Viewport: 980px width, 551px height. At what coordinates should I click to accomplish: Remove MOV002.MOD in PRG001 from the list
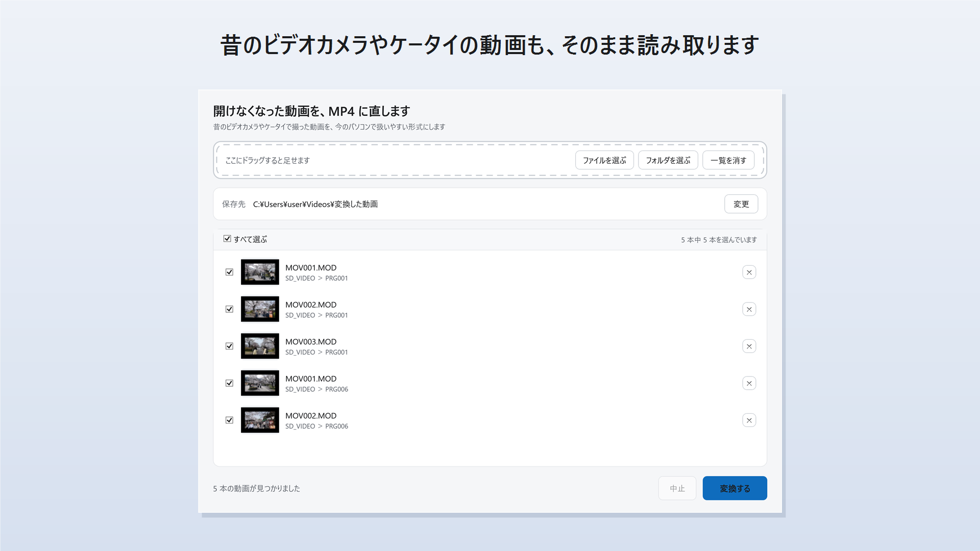[749, 309]
